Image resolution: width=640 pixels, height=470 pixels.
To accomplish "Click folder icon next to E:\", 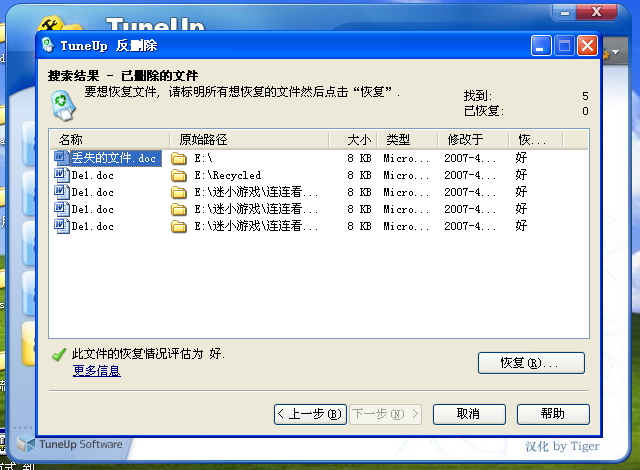I will [179, 158].
